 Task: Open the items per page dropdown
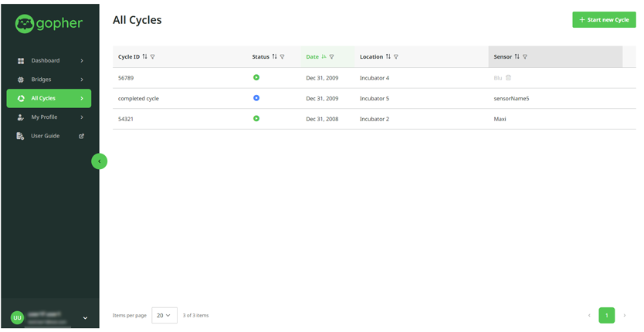(164, 315)
